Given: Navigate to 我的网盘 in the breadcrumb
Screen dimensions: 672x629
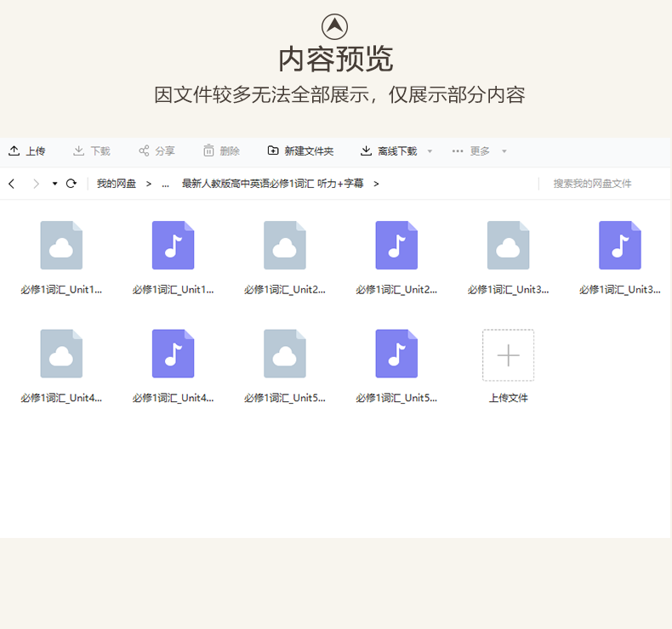Looking at the screenshot, I should [x=117, y=184].
